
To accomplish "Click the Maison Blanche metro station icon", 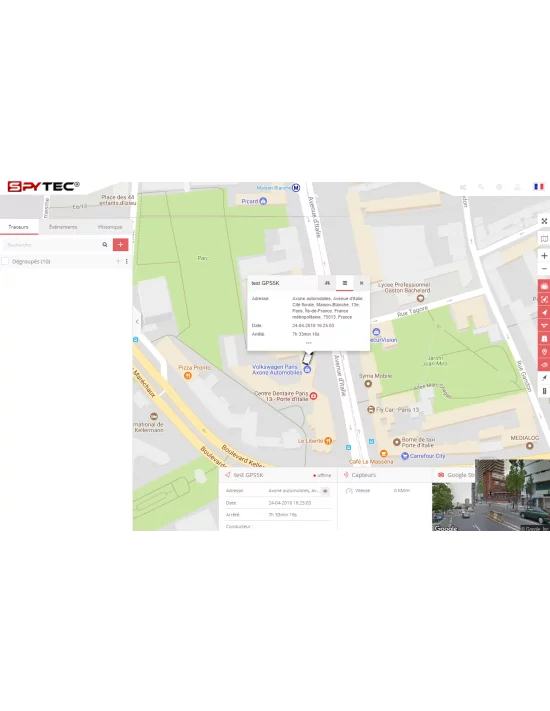I will pos(296,187).
